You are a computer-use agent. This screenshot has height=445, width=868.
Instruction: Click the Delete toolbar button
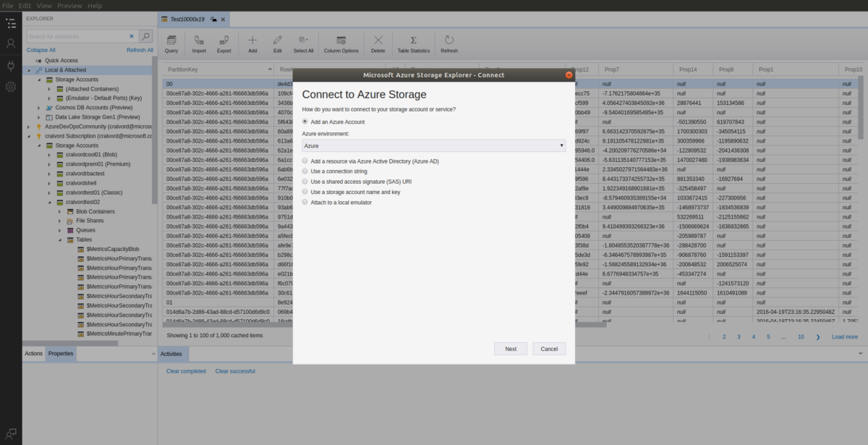tap(378, 44)
